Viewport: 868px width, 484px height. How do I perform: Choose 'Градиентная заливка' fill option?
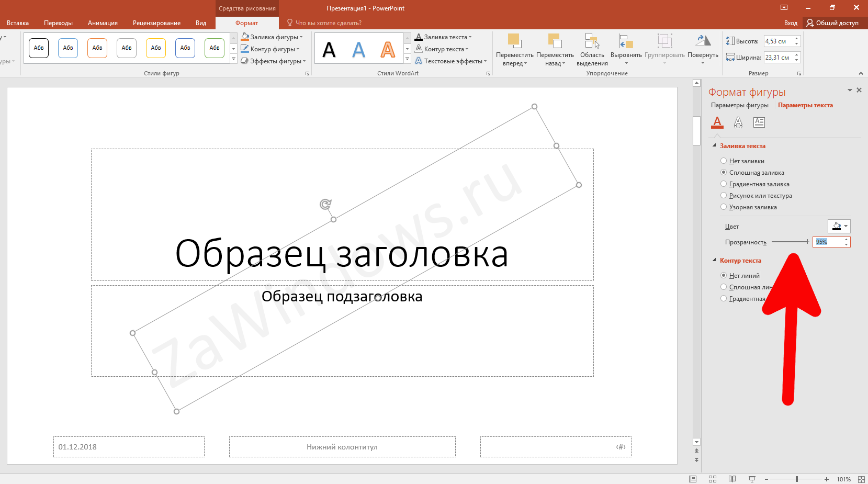click(x=724, y=184)
